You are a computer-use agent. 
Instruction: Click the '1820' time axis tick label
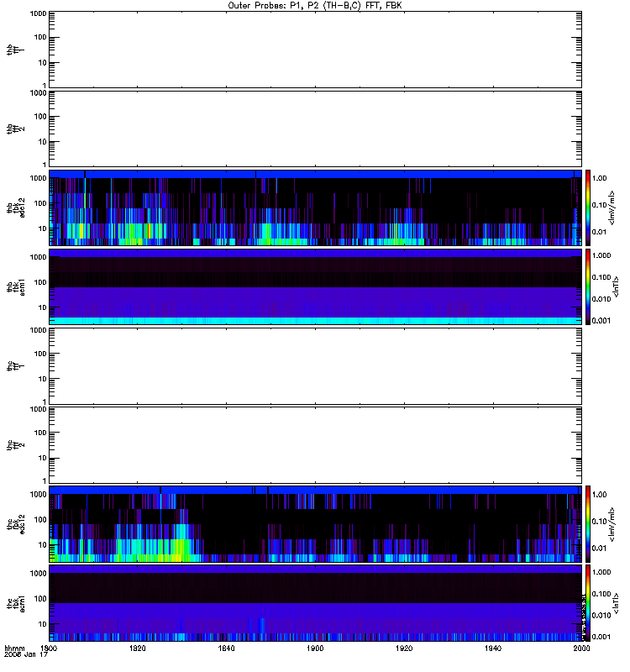138,648
